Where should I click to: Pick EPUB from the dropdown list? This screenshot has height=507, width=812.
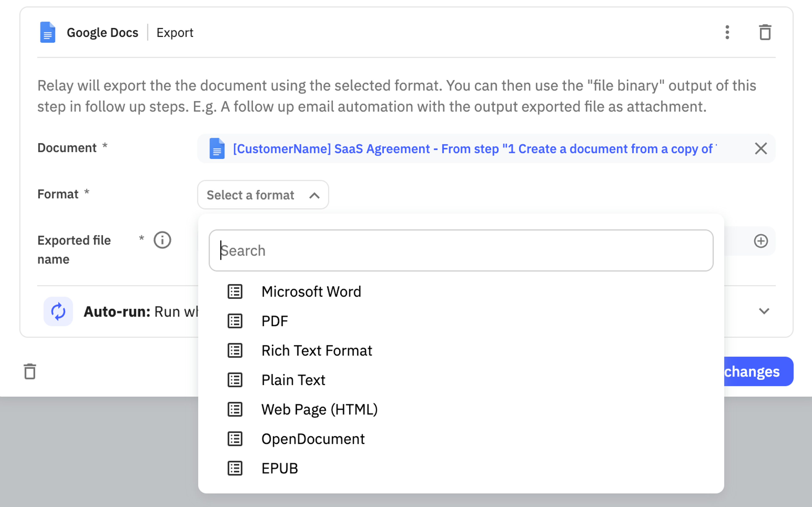[x=279, y=469]
